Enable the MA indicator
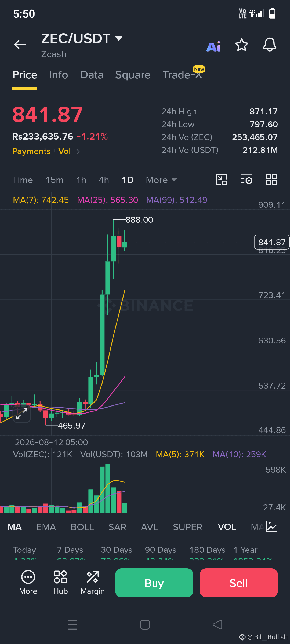Screen dimensions: 290x644 [15, 527]
